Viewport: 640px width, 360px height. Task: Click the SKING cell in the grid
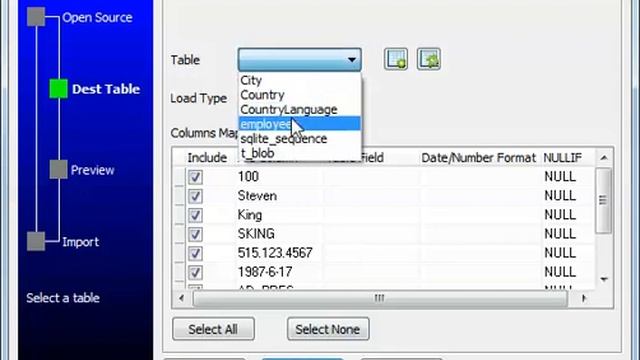coord(279,234)
